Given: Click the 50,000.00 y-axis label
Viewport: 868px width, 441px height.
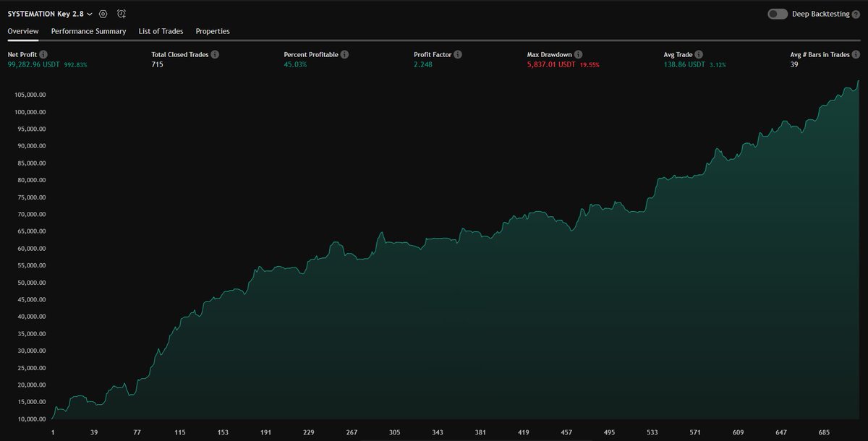Looking at the screenshot, I should [32, 283].
